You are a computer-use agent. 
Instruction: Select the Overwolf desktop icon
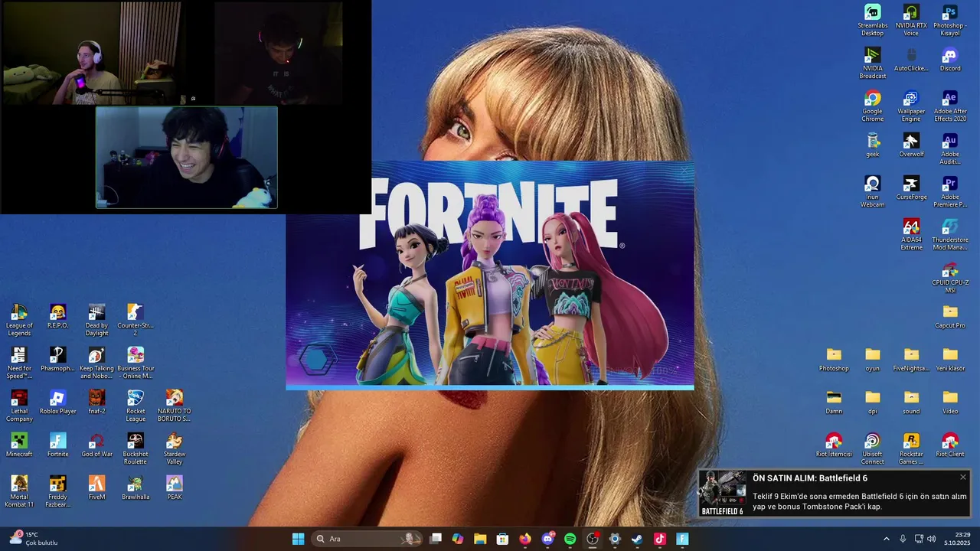pyautogui.click(x=911, y=145)
